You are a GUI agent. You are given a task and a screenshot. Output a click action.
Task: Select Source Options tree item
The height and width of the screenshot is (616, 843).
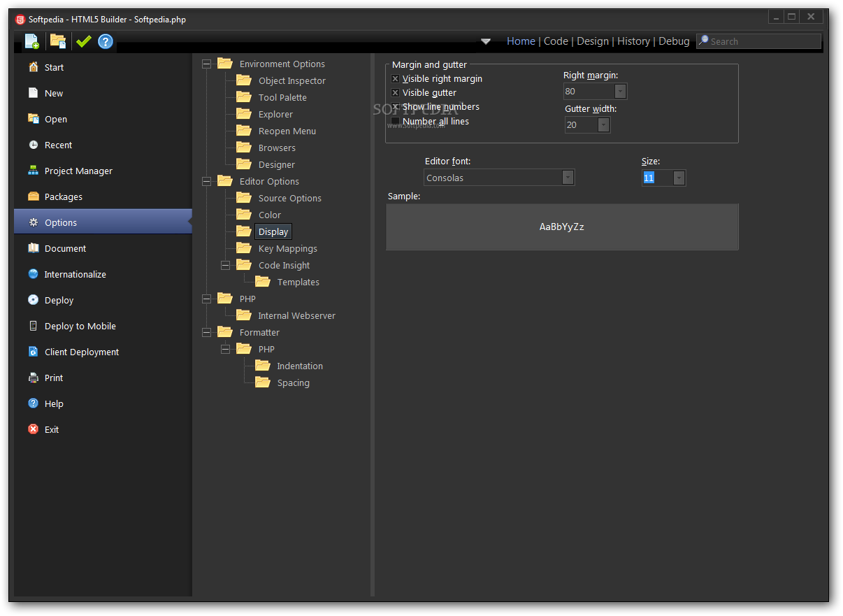[290, 198]
